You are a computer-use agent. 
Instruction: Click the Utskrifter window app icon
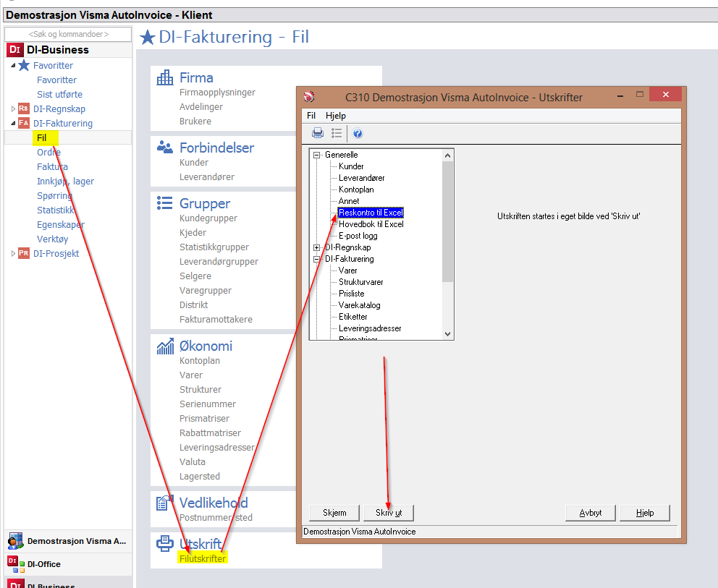(309, 96)
